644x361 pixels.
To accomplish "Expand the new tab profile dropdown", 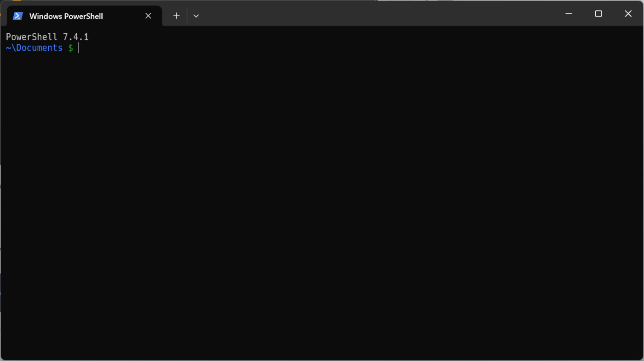I will [x=196, y=16].
